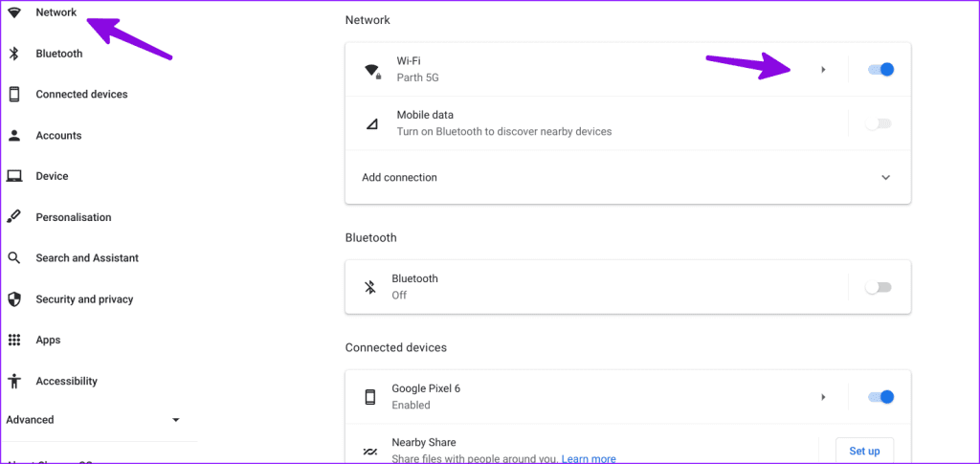This screenshot has width=980, height=464.
Task: Expand the Advanced section dropdown arrow
Action: pos(176,420)
